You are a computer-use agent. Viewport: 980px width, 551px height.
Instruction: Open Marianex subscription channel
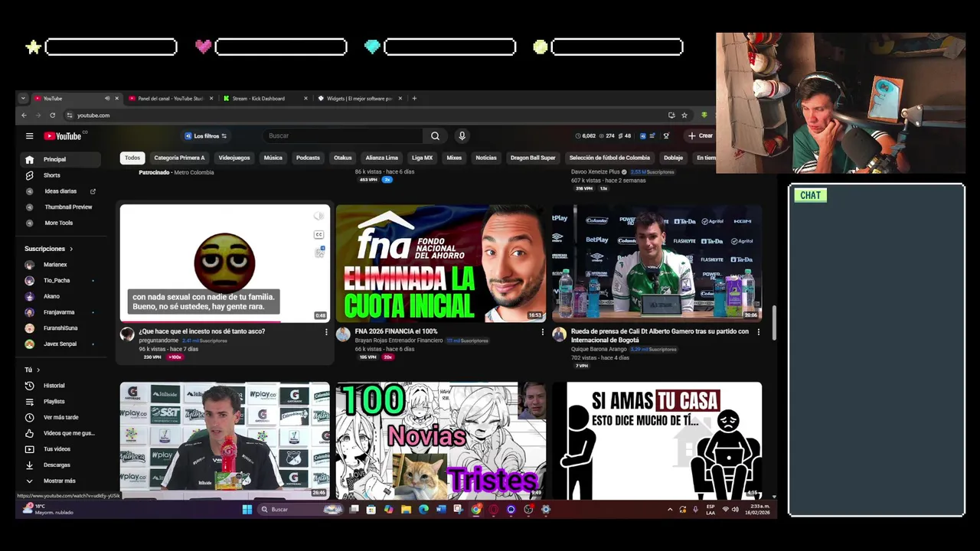click(60, 265)
